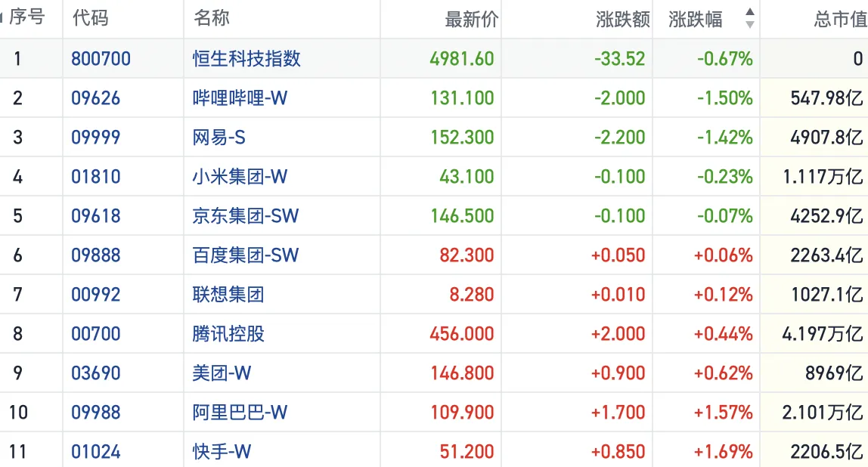Select the price 8.280 for 联想集团
Image resolution: width=868 pixels, height=467 pixels.
click(472, 295)
